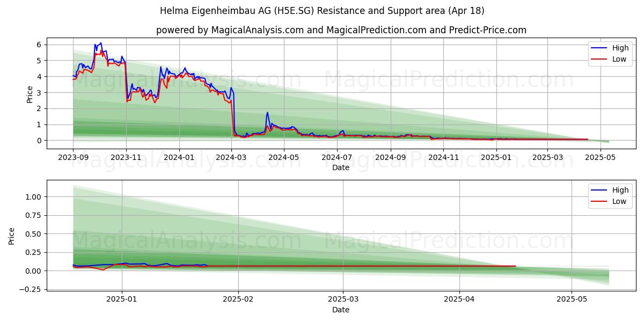Viewport: 644px width, 322px height.
Task: Click the lower chart Date axis label
Action: (341, 310)
